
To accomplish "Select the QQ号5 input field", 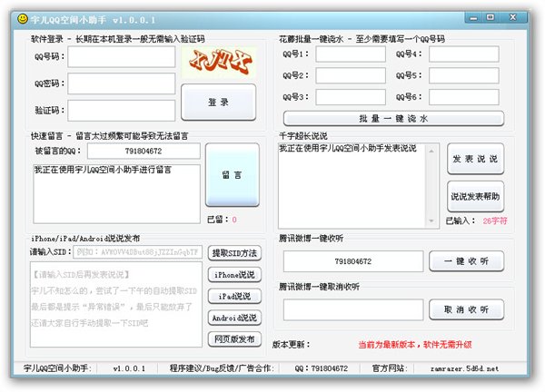I will [x=464, y=75].
